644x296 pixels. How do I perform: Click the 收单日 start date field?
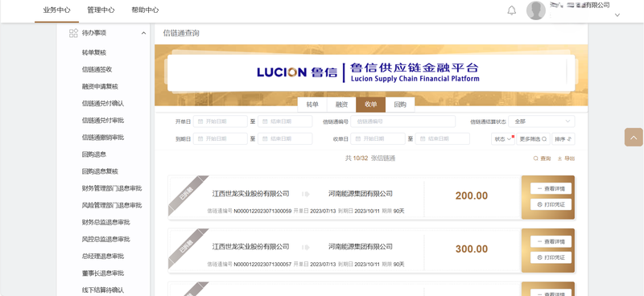tap(378, 139)
